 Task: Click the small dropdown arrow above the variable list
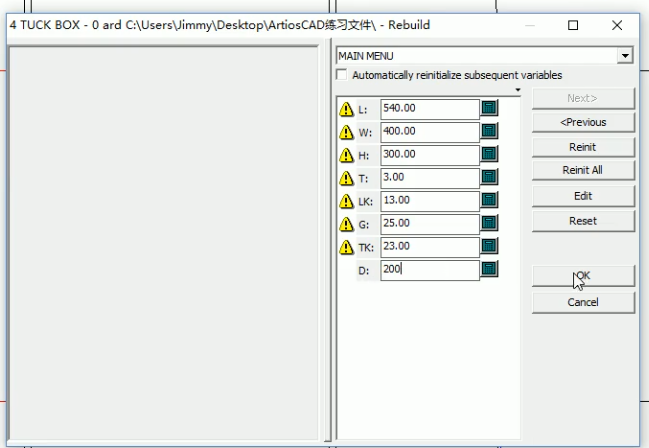(x=518, y=90)
